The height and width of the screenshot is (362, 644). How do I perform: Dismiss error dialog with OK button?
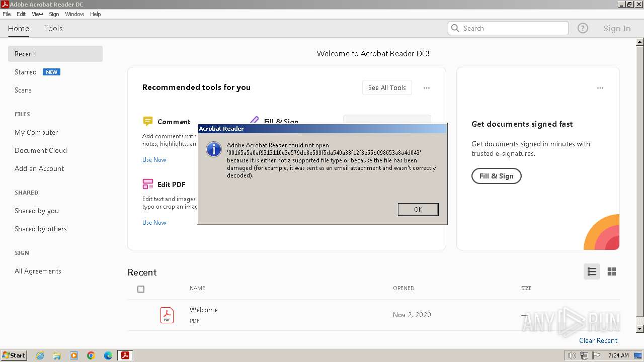click(x=418, y=209)
